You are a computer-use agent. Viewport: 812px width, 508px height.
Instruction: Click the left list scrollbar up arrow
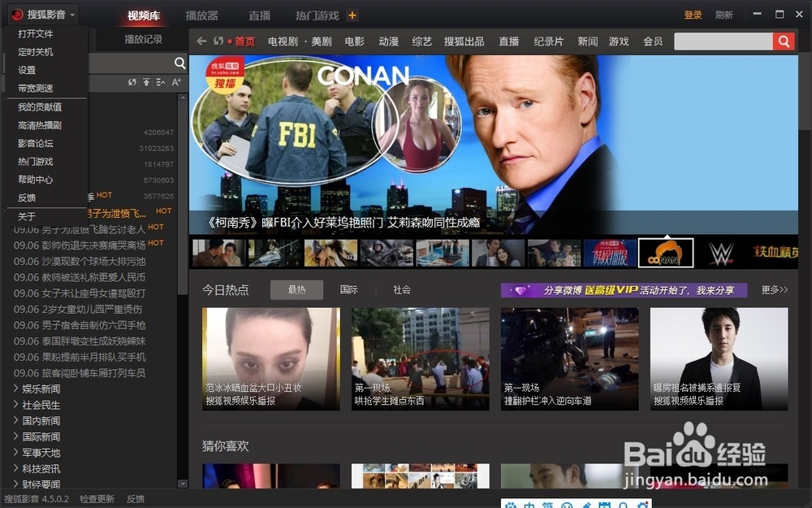tap(182, 98)
